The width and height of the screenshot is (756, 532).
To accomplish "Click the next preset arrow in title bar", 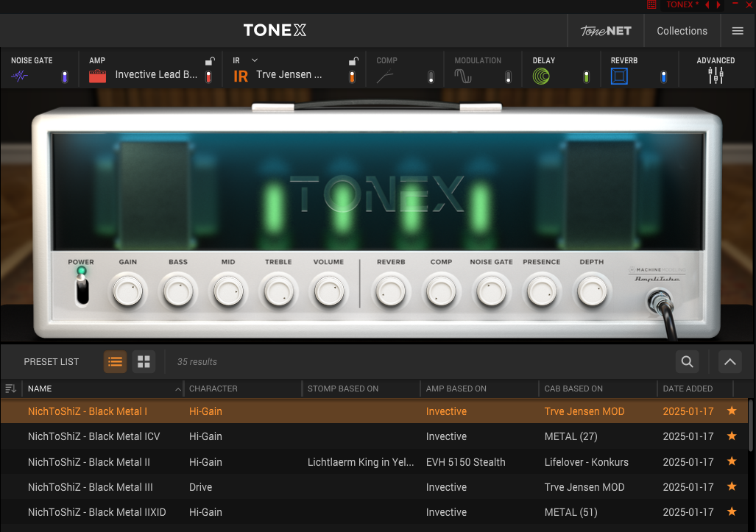I will (718, 5).
